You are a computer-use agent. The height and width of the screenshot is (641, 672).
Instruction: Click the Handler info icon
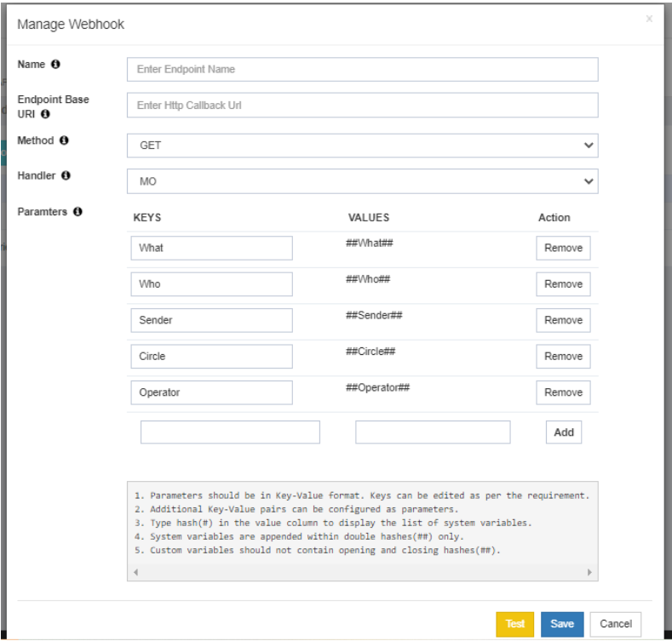pyautogui.click(x=66, y=175)
